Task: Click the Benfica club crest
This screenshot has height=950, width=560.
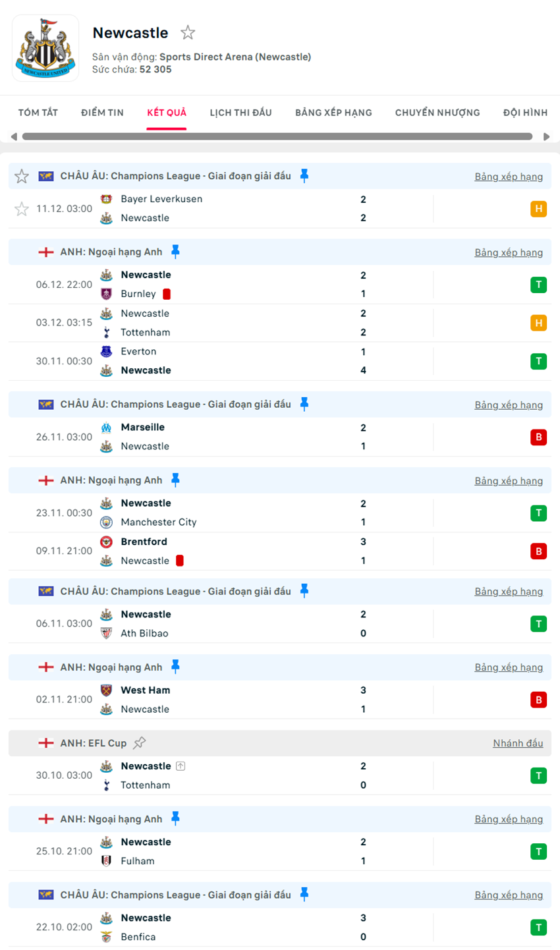Action: 105,937
